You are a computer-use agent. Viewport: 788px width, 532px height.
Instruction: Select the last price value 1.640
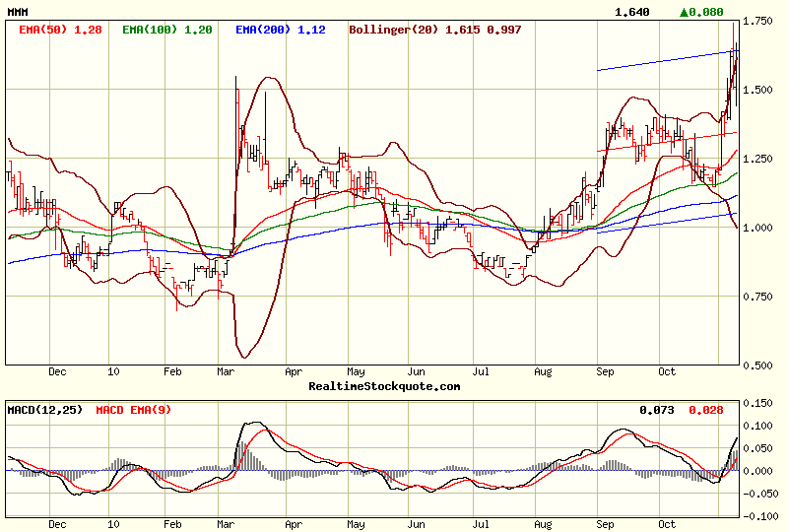pyautogui.click(x=632, y=12)
